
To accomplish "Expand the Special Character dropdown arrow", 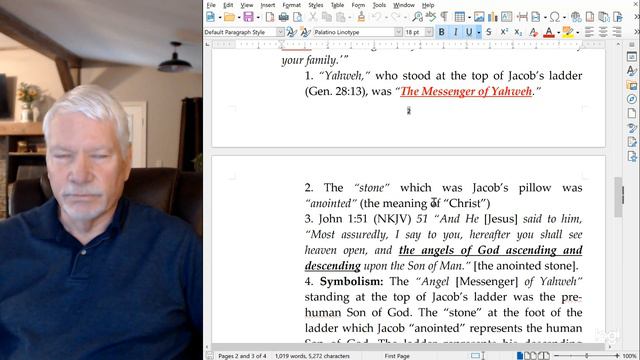I will (x=564, y=17).
